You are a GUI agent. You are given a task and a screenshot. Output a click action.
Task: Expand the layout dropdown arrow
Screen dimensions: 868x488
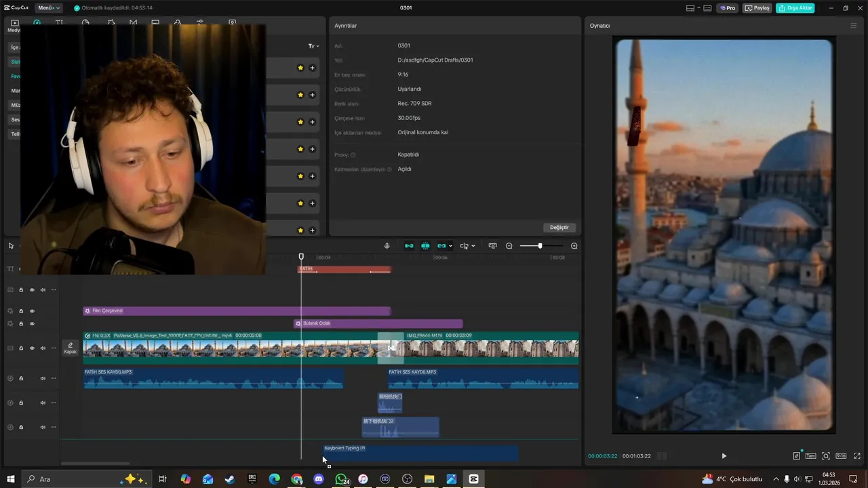pyautogui.click(x=698, y=8)
